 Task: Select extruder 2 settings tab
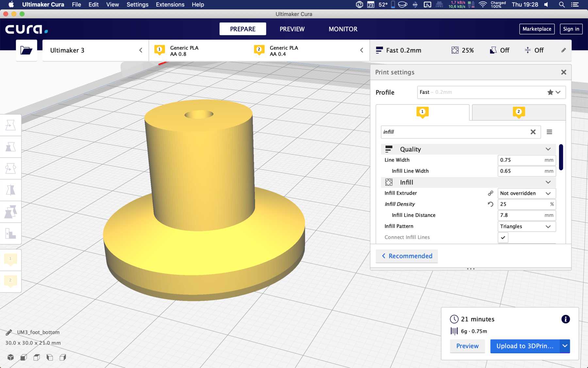[x=519, y=112]
